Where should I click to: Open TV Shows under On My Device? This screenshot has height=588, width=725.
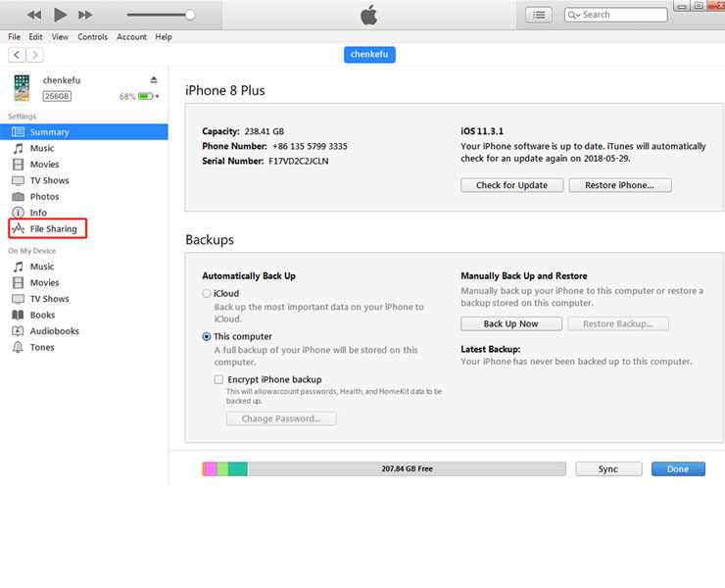click(49, 299)
